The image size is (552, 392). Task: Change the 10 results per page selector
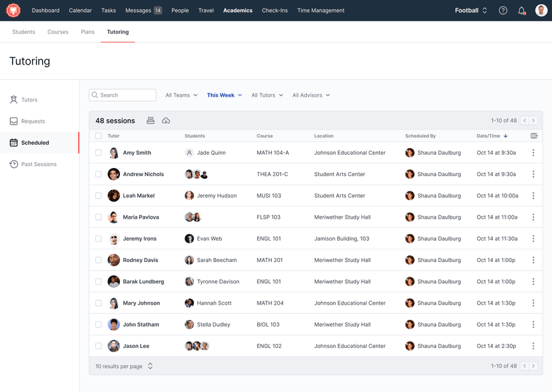coord(124,366)
